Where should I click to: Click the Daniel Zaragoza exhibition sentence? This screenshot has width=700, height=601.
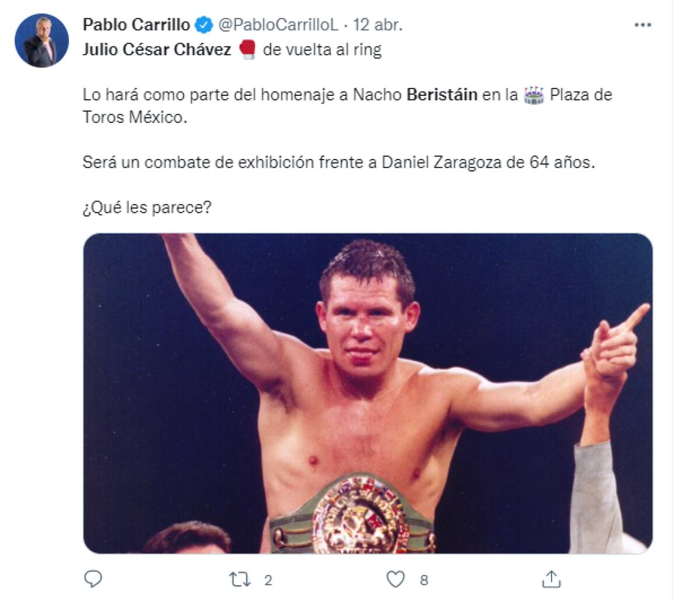click(x=338, y=162)
